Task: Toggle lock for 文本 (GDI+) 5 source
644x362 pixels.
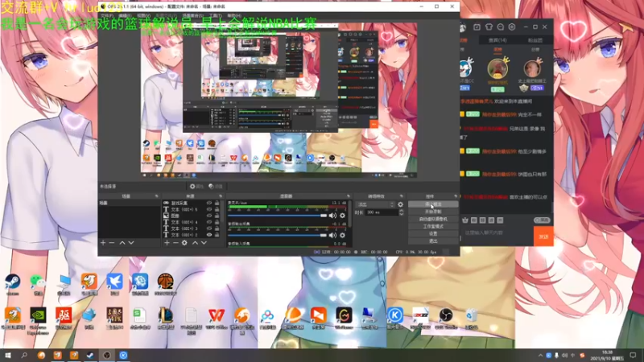Action: [217, 209]
